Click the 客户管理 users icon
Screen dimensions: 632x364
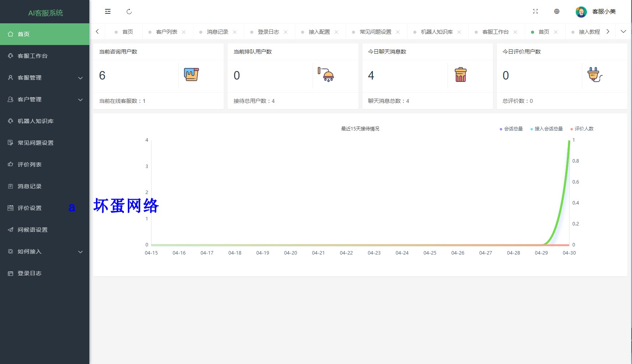point(10,99)
